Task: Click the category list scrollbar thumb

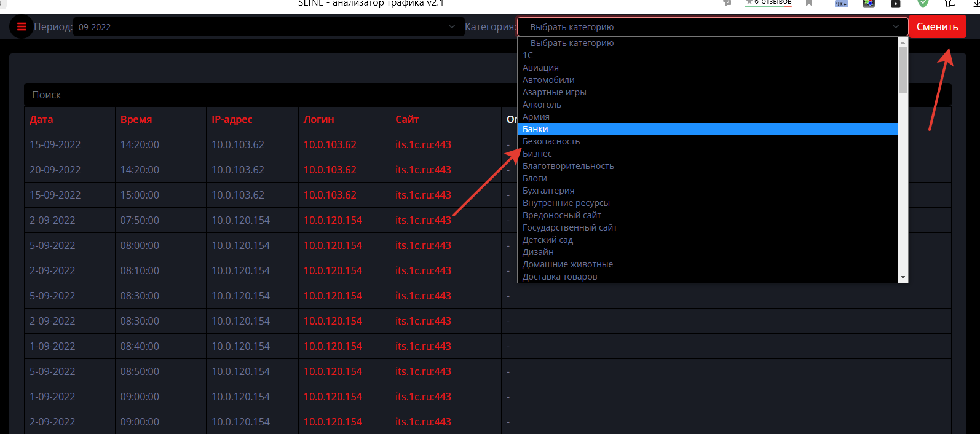Action: click(x=903, y=70)
